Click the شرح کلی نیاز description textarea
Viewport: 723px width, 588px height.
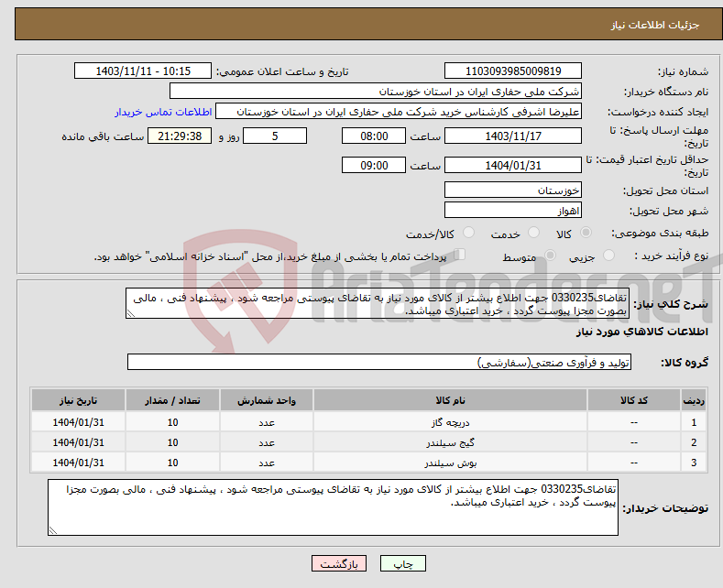pyautogui.click(x=378, y=304)
